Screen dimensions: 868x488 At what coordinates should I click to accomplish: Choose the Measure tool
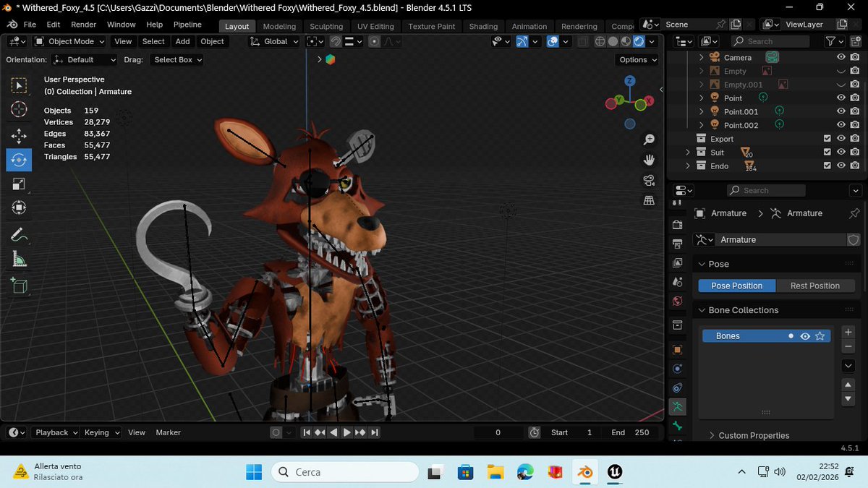point(20,259)
